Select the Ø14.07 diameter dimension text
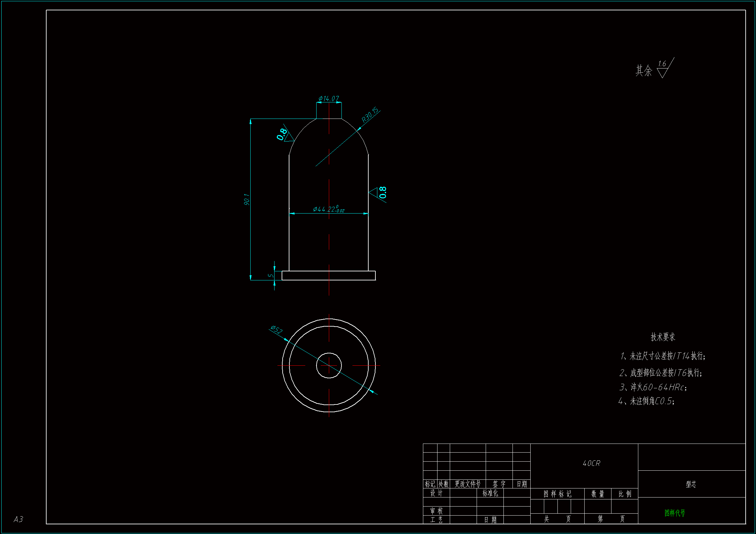Viewport: 756px width, 534px height. tap(328, 99)
